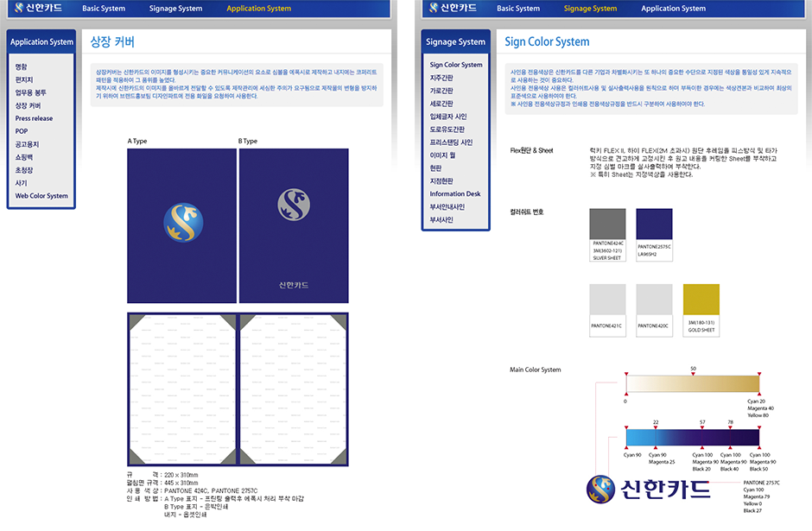
Task: Click the Application System sidebar header
Action: pos(41,42)
